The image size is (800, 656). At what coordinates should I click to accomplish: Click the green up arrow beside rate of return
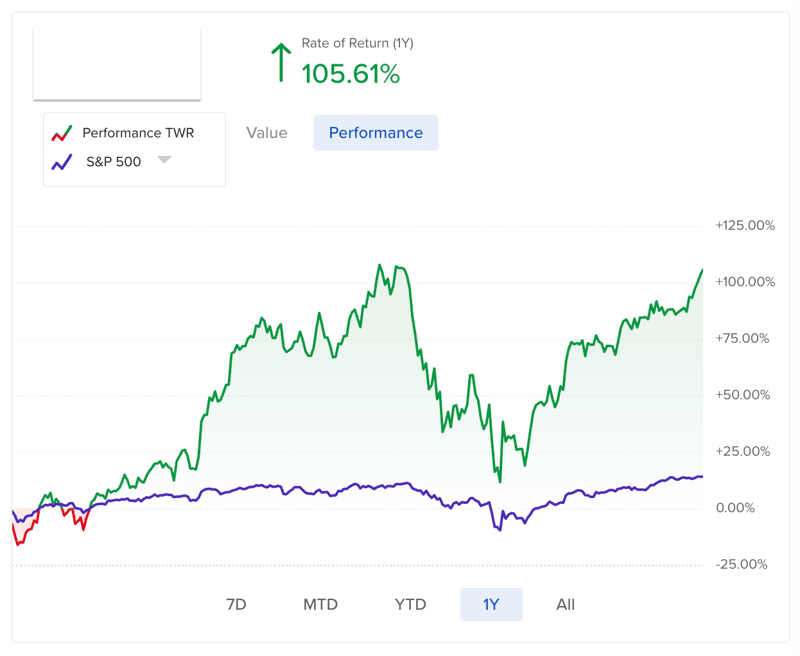(x=281, y=62)
